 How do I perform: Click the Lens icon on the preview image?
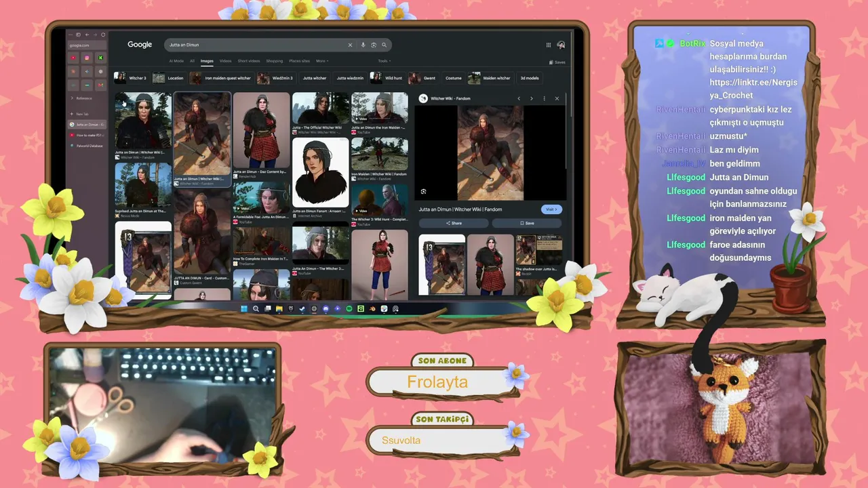pyautogui.click(x=423, y=192)
